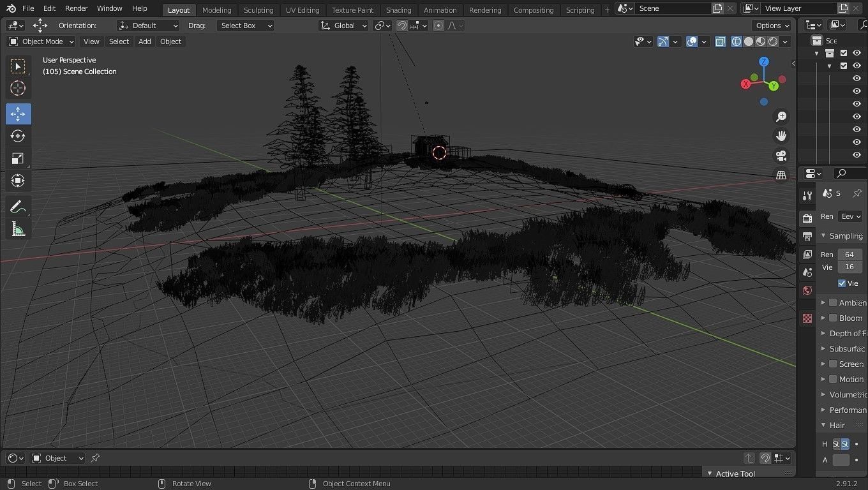
Task: Open the render engine Eevee dropdown
Action: pyautogui.click(x=851, y=216)
